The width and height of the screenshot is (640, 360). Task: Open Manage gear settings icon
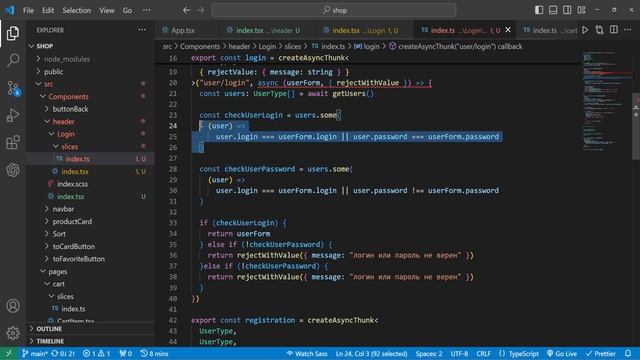coord(13,333)
